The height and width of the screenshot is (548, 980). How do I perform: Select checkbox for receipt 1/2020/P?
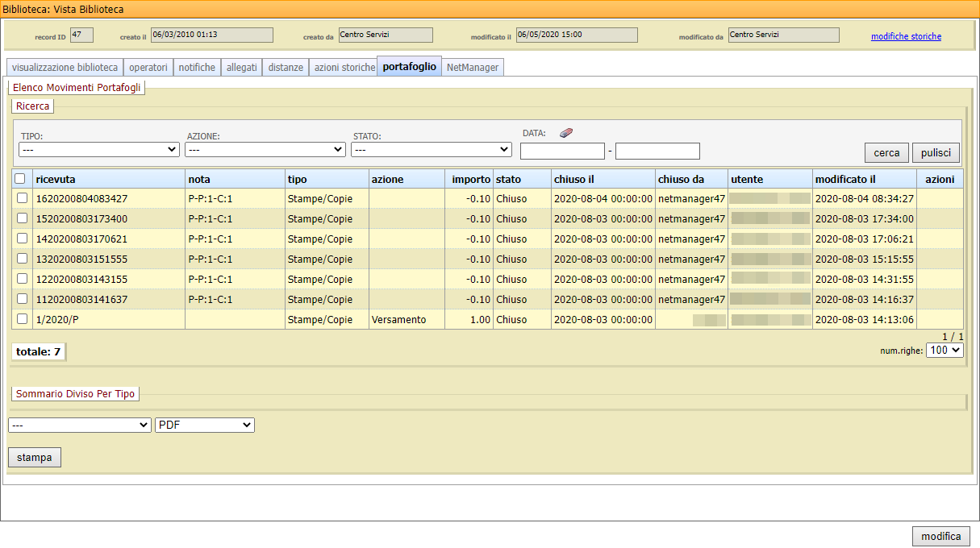click(23, 319)
